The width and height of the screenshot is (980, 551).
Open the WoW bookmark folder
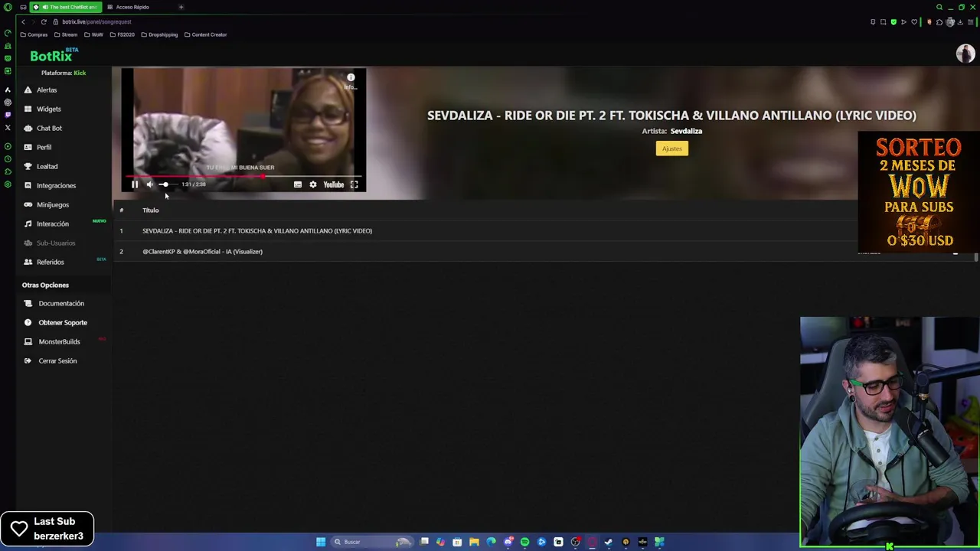tap(93, 34)
